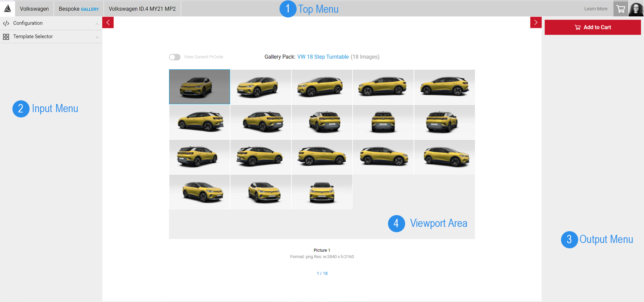
Task: Select the second thumbnail in the first row
Action: click(x=261, y=87)
